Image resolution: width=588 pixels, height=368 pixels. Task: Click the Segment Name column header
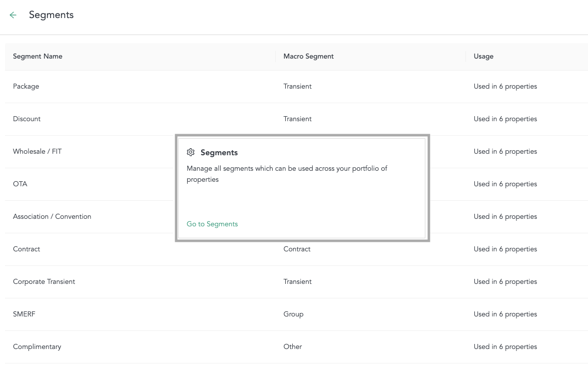(38, 56)
